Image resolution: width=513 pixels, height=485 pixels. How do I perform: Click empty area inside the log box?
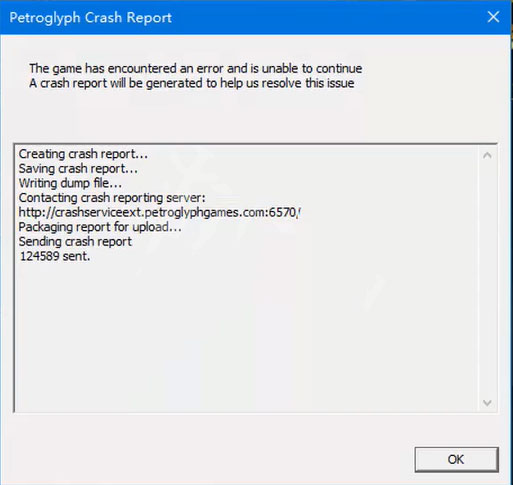[247, 333]
